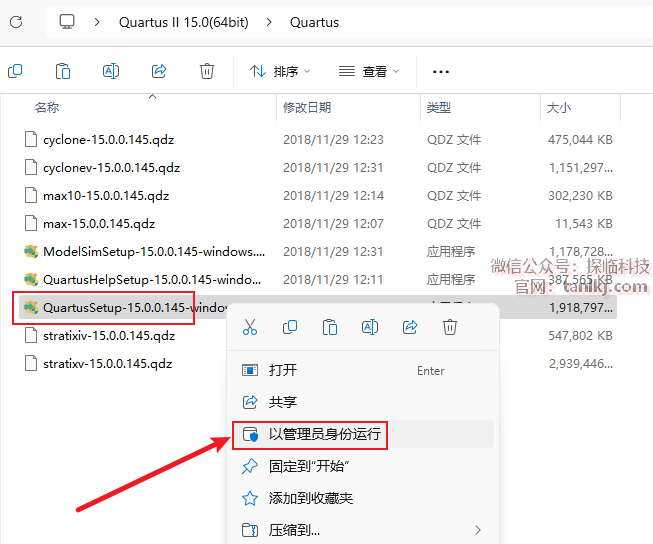The image size is (653, 544).
Task: Select file max10-15.0.0.145.qdz
Action: pyautogui.click(x=106, y=195)
